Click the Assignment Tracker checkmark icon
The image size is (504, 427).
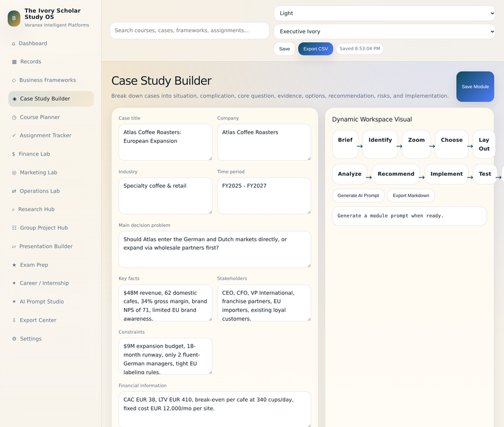pyautogui.click(x=14, y=135)
